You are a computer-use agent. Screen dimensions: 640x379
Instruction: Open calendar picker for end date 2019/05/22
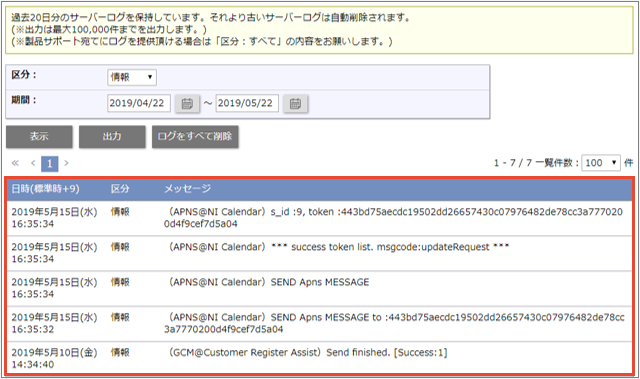pyautogui.click(x=296, y=104)
